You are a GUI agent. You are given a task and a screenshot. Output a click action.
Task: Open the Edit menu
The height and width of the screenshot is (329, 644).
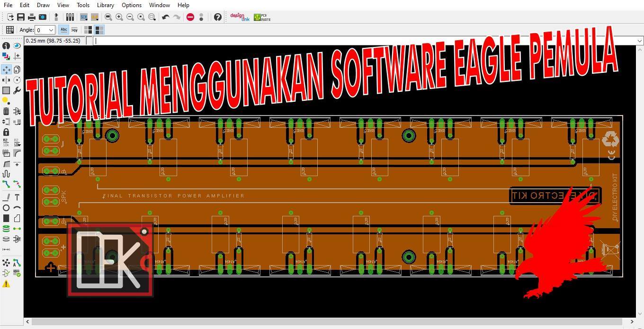click(25, 5)
